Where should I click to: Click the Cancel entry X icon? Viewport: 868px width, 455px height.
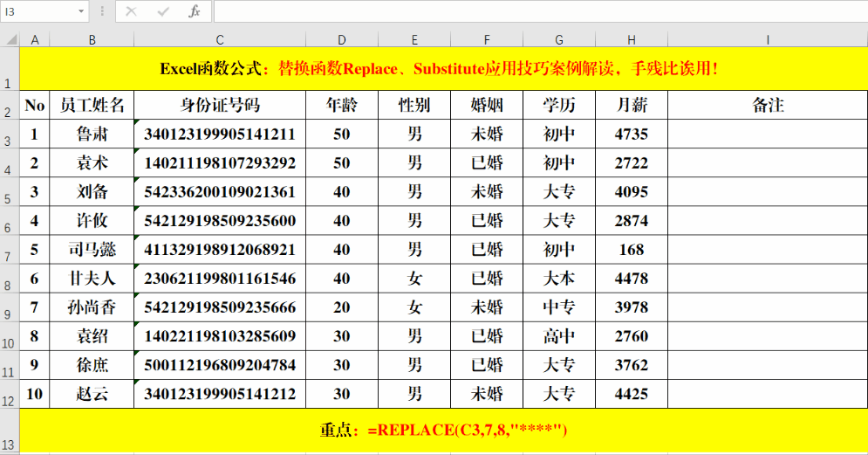(131, 11)
